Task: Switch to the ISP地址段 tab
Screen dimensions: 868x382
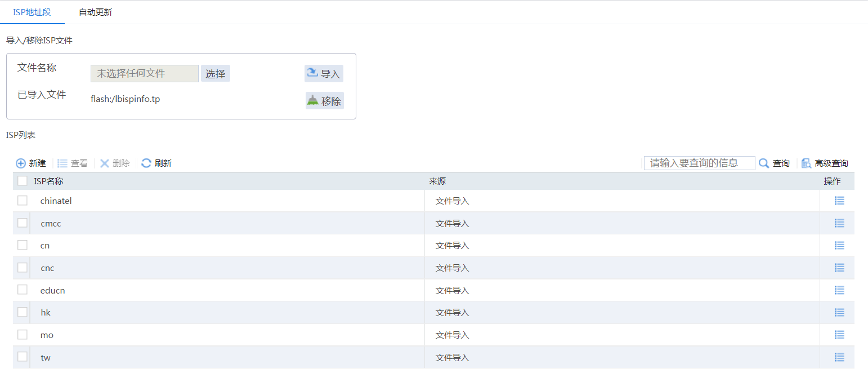Action: 32,12
